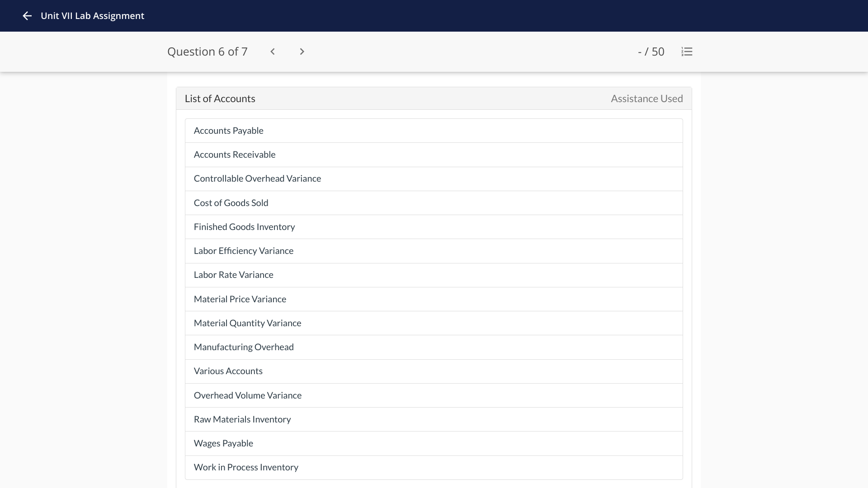Click the List of Accounts header
Viewport: 868px width, 488px height.
point(220,99)
